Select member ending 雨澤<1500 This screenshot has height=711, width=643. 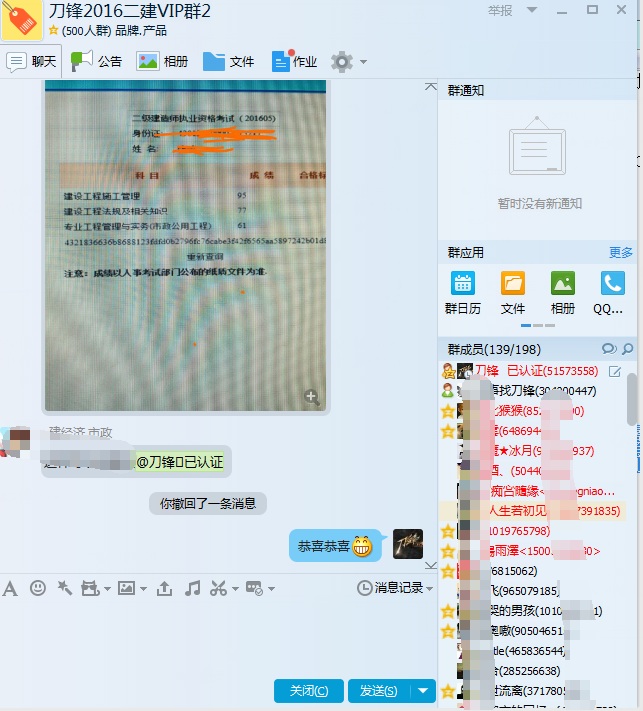point(532,551)
